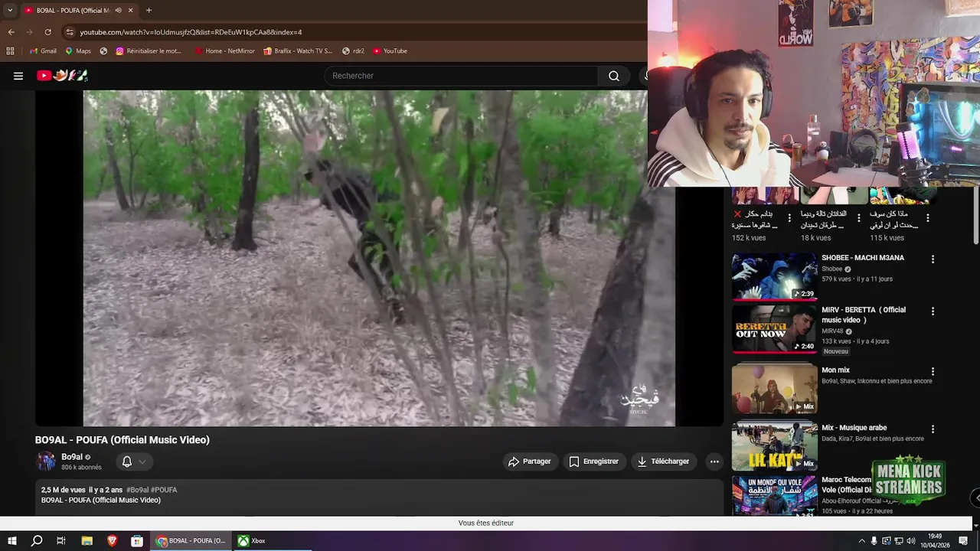Open Windows notification center icon
The image size is (980, 551).
(963, 541)
